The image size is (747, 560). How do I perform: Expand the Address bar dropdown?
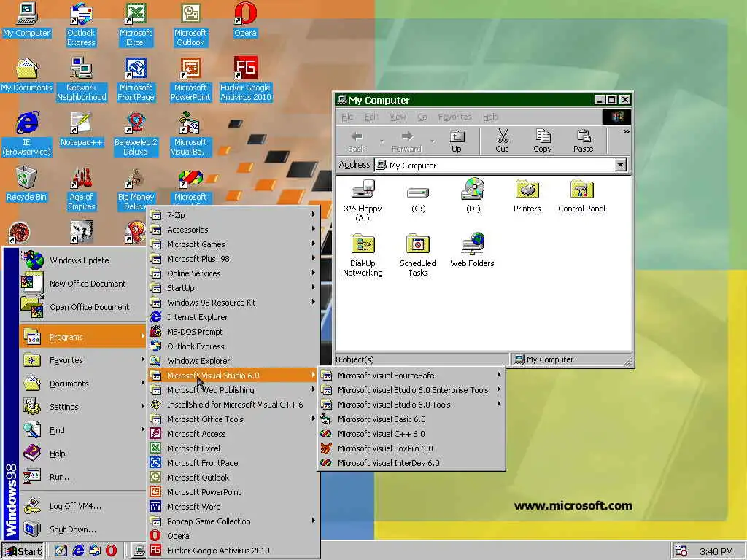click(620, 166)
